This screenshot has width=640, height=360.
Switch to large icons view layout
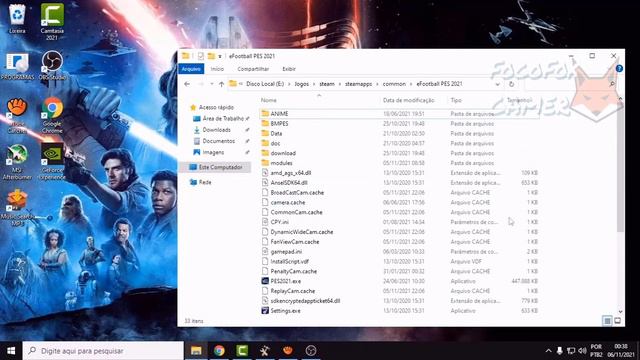click(x=617, y=321)
